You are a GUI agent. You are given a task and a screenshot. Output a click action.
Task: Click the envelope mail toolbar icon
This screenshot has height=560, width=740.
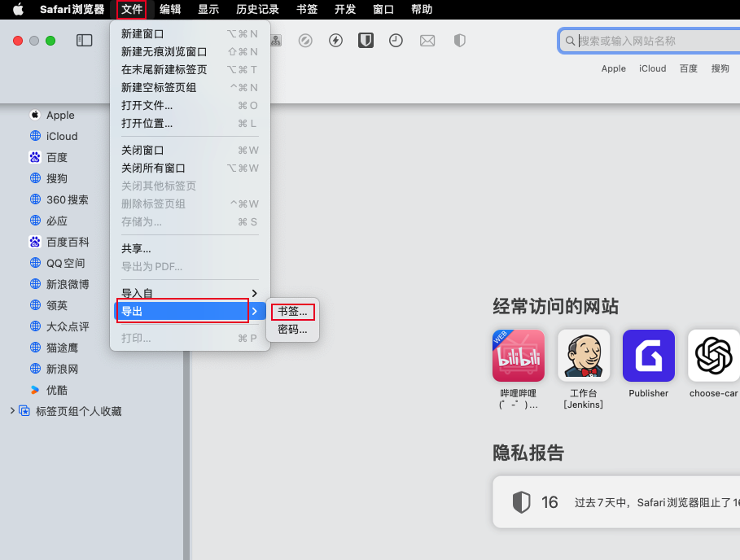pyautogui.click(x=427, y=41)
